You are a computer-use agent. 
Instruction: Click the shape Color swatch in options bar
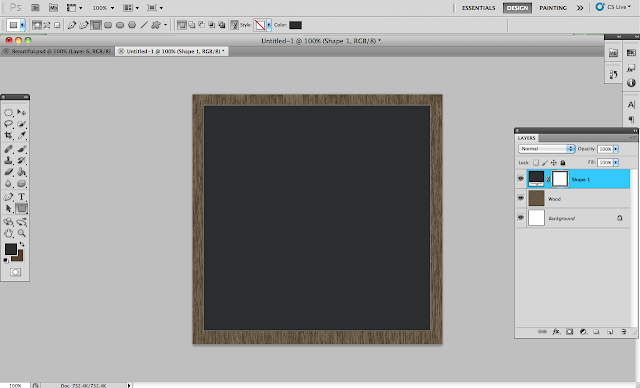pos(296,25)
